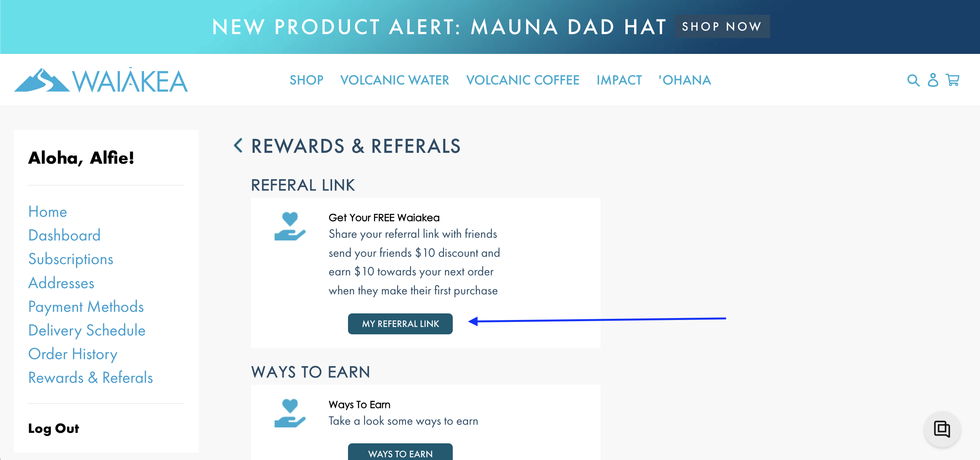Image resolution: width=980 pixels, height=460 pixels.
Task: Click the heart-in-hand icon beside the referral text
Action: point(290,226)
